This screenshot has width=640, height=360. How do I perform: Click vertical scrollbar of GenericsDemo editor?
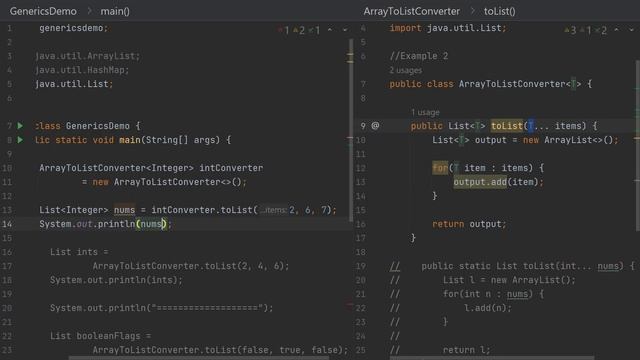[x=350, y=131]
